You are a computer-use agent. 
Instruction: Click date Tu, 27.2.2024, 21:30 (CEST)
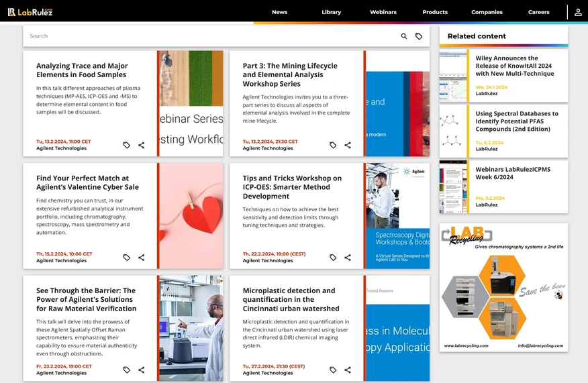274,366
